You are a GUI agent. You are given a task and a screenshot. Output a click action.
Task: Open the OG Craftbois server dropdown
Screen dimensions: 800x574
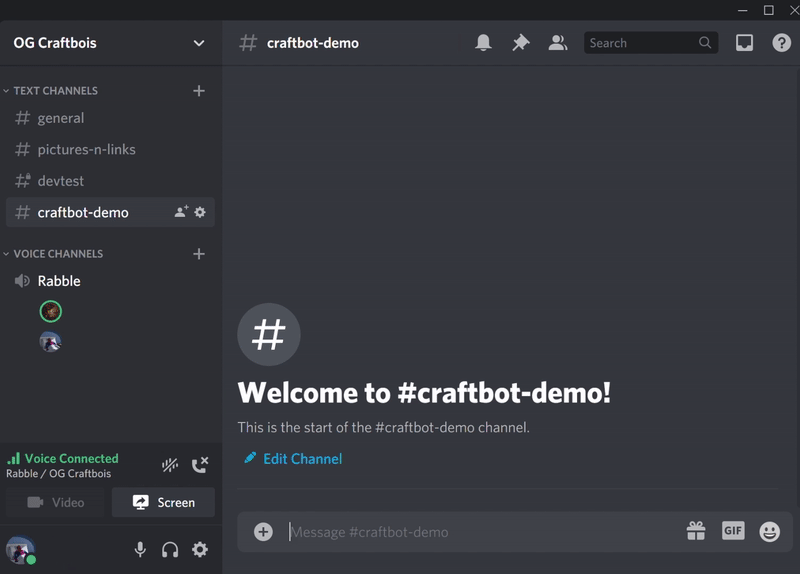pyautogui.click(x=199, y=43)
